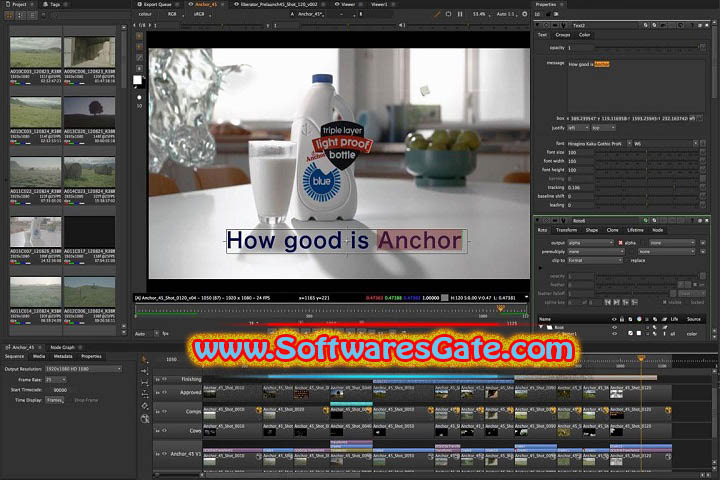Screen dimensions: 720x480
Task: Select the timeline multi-tool with orange arrow
Action: (x=144, y=359)
